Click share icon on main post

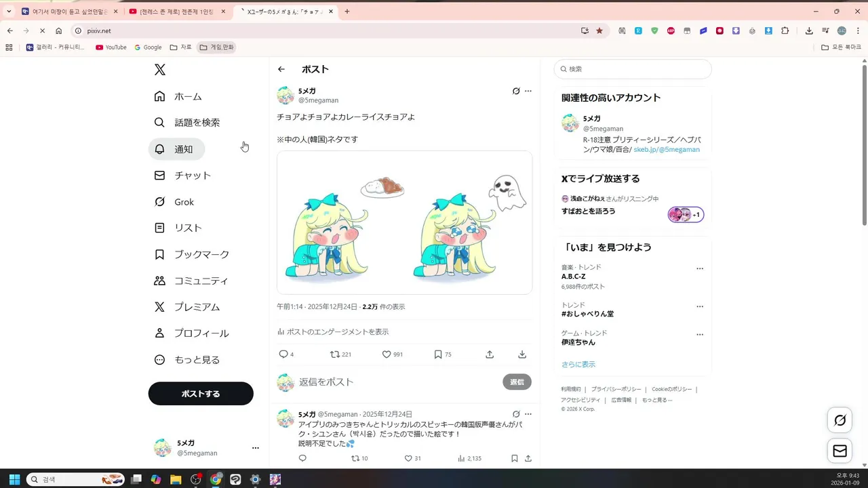click(490, 354)
